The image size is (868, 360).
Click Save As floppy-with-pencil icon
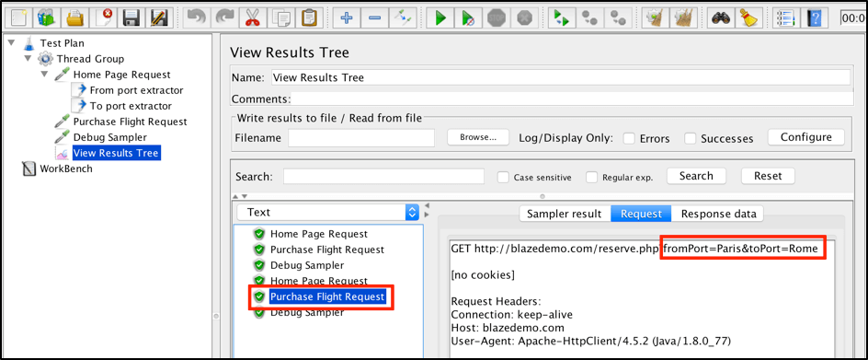pyautogui.click(x=159, y=17)
